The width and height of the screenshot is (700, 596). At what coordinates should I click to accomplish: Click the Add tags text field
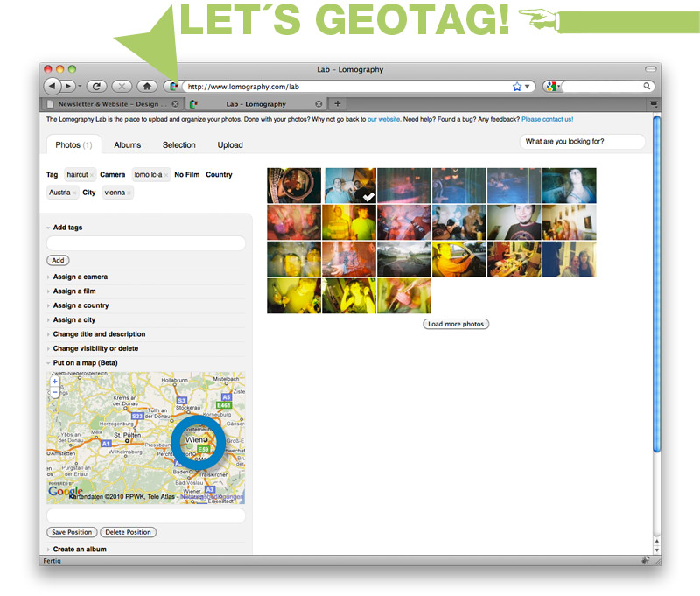pyautogui.click(x=145, y=243)
